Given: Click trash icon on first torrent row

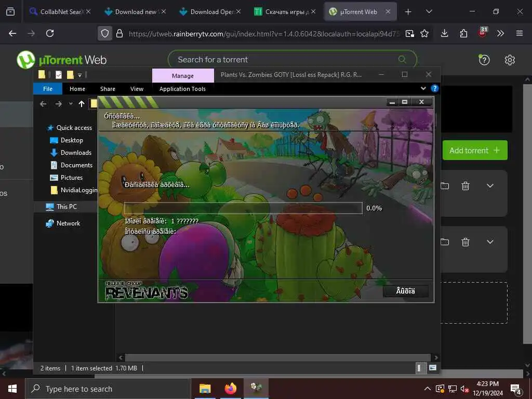Looking at the screenshot, I should pos(465,185).
